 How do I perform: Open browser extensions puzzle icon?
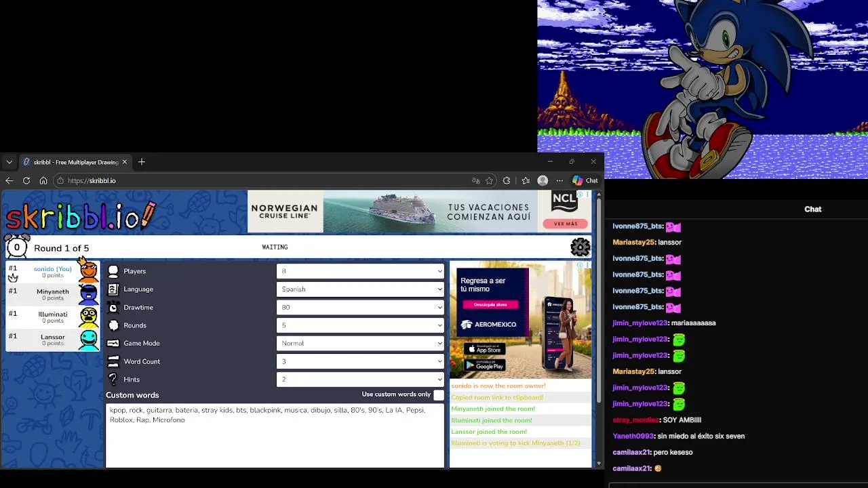pos(507,180)
